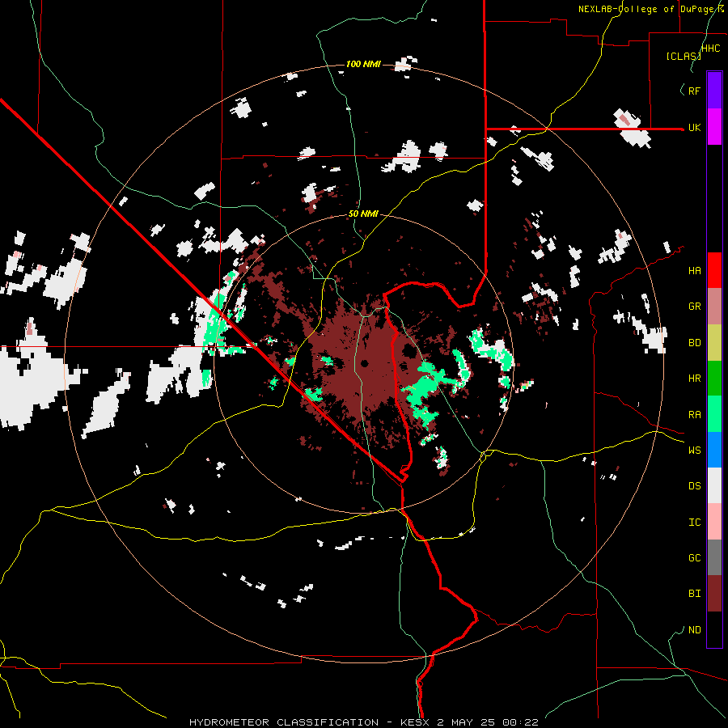Click the HR dark green legend swatch
728x728 pixels.
tap(714, 378)
